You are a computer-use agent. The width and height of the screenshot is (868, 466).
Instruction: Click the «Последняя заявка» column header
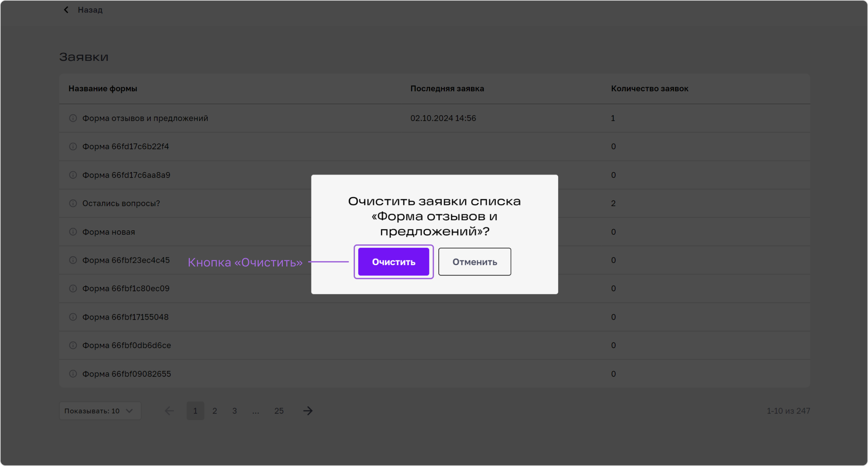pyautogui.click(x=447, y=89)
